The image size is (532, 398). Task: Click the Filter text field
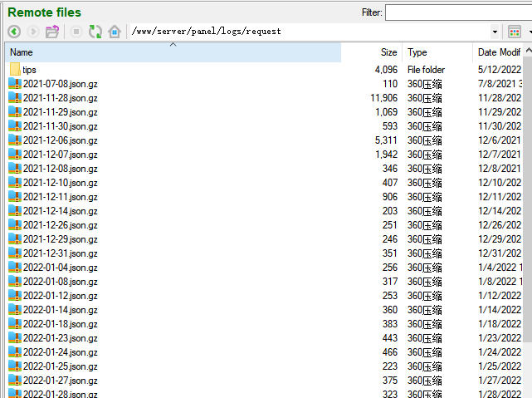pos(457,12)
